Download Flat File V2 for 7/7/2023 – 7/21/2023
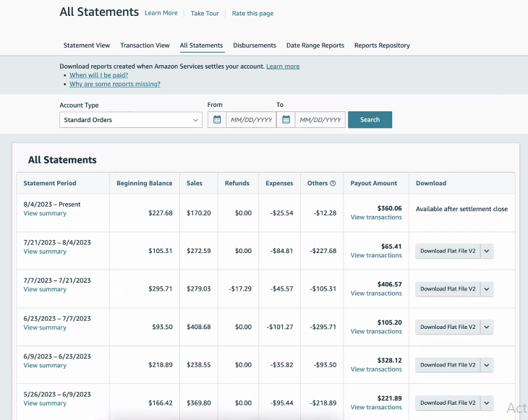The height and width of the screenshot is (420, 528). pyautogui.click(x=448, y=289)
